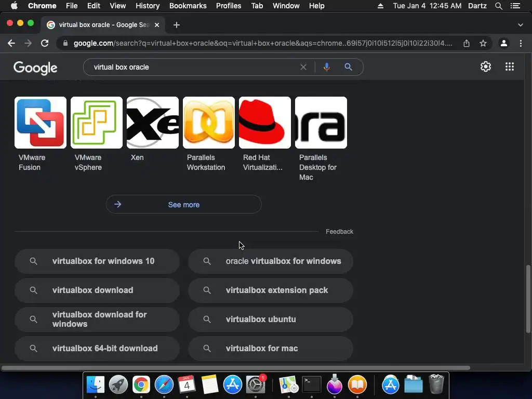Viewport: 532px width, 399px height.
Task: Open Control Center in menu bar
Action: tap(515, 6)
